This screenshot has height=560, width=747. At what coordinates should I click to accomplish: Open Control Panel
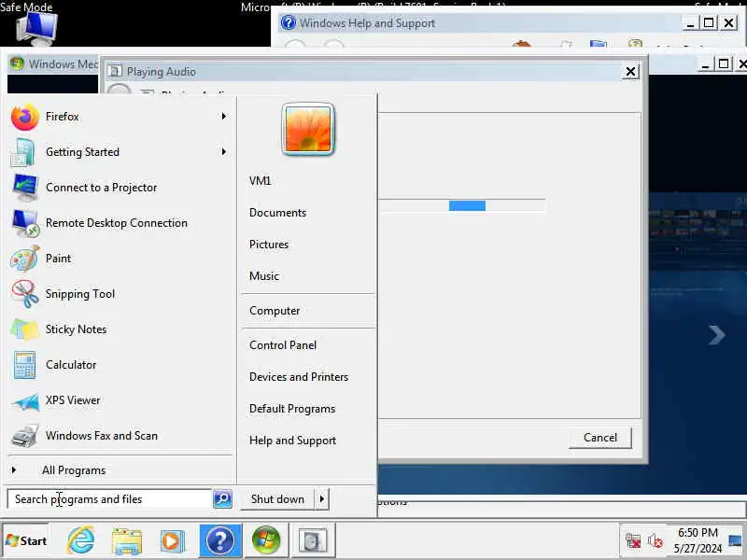click(x=283, y=345)
